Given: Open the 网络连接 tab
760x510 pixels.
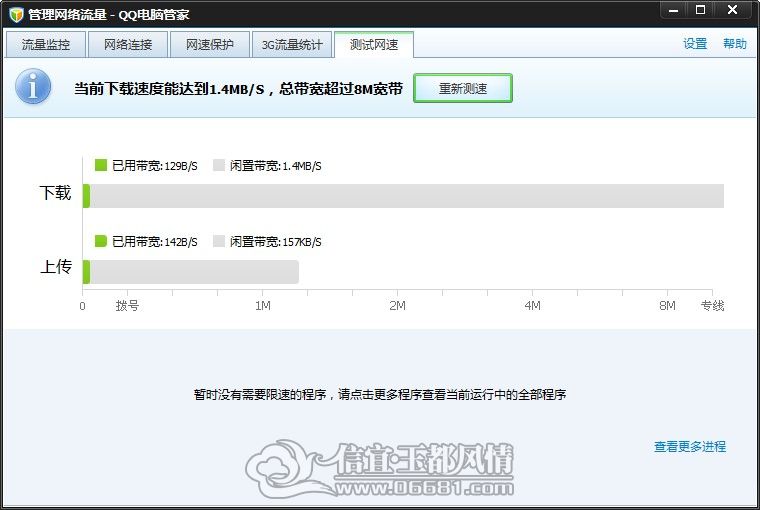Looking at the screenshot, I should coord(128,45).
